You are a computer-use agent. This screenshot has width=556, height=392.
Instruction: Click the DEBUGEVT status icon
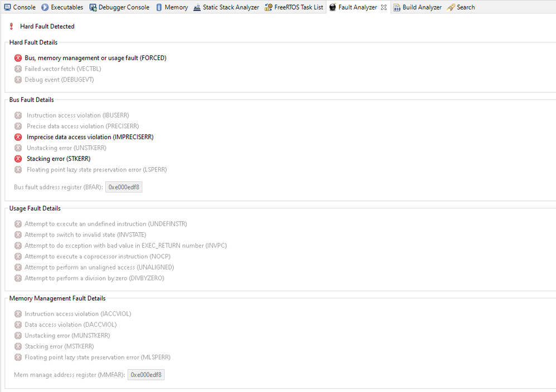tap(18, 80)
